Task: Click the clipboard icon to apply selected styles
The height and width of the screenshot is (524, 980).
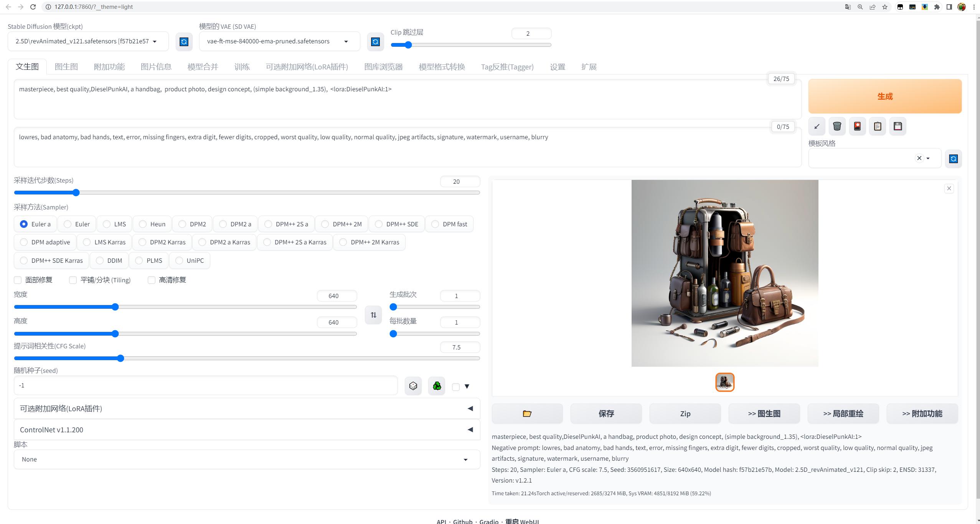Action: 878,126
